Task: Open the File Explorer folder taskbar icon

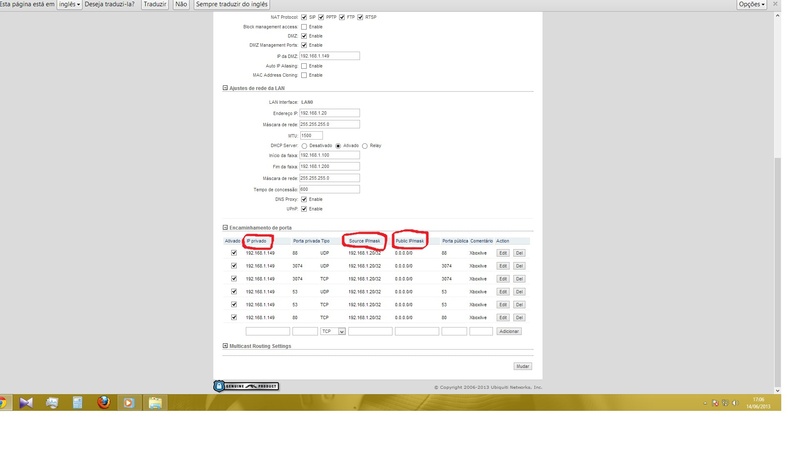Action: [155, 403]
